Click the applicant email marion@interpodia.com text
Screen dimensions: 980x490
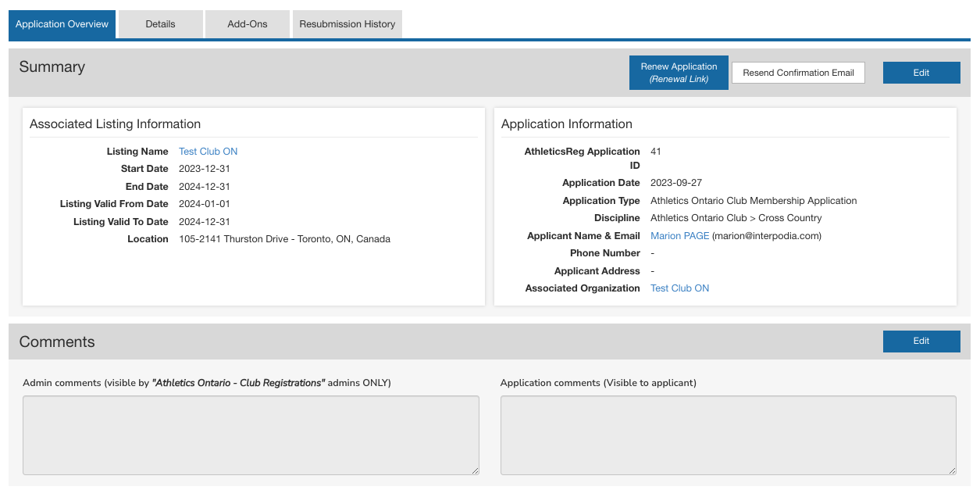tap(766, 236)
